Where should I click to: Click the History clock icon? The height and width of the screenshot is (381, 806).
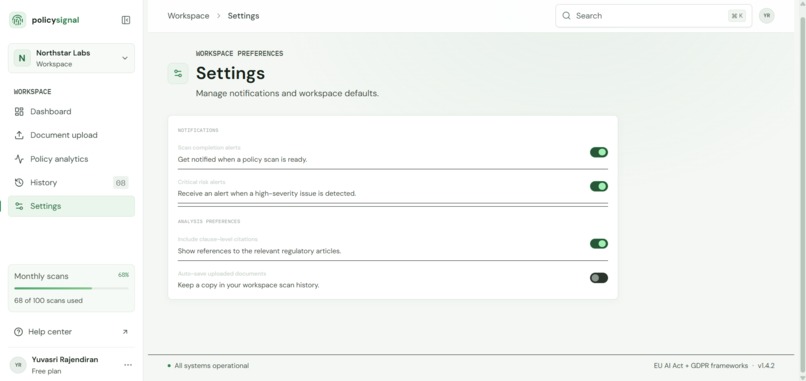click(x=19, y=183)
